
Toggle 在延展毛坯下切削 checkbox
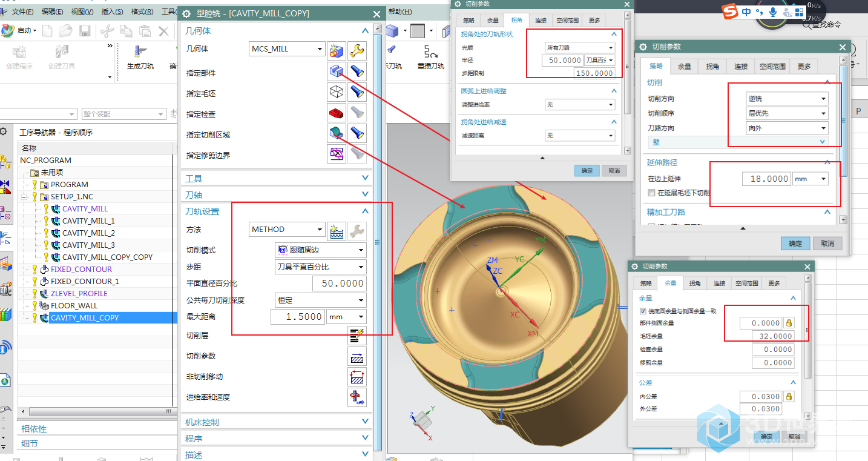click(651, 193)
